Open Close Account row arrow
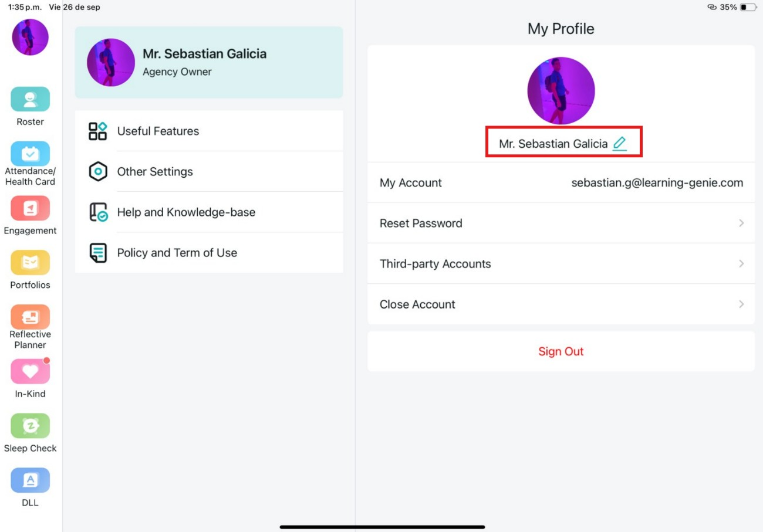The height and width of the screenshot is (532, 763). click(741, 304)
